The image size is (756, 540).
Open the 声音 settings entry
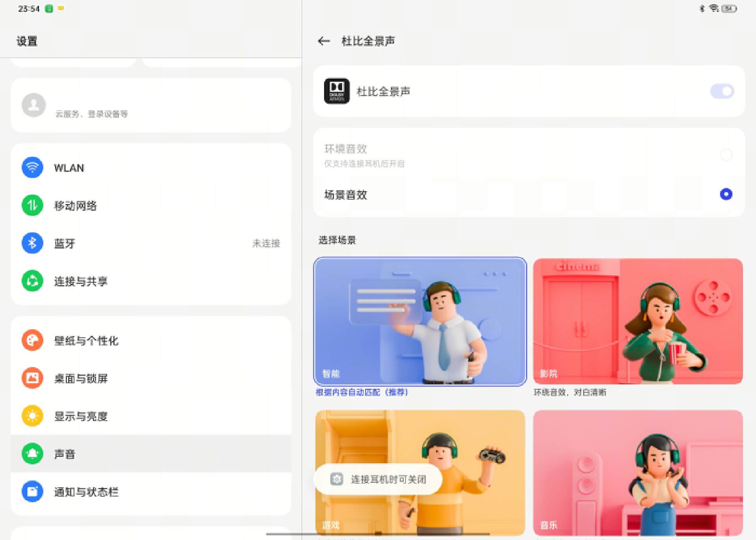point(64,454)
